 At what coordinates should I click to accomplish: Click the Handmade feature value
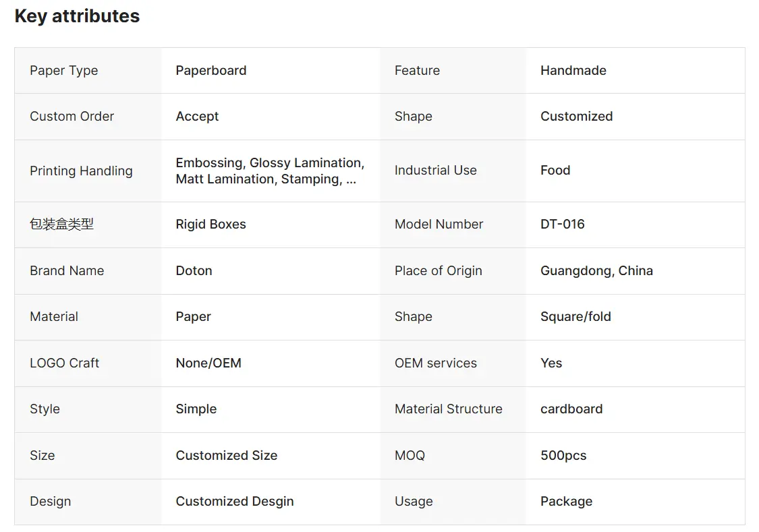573,71
